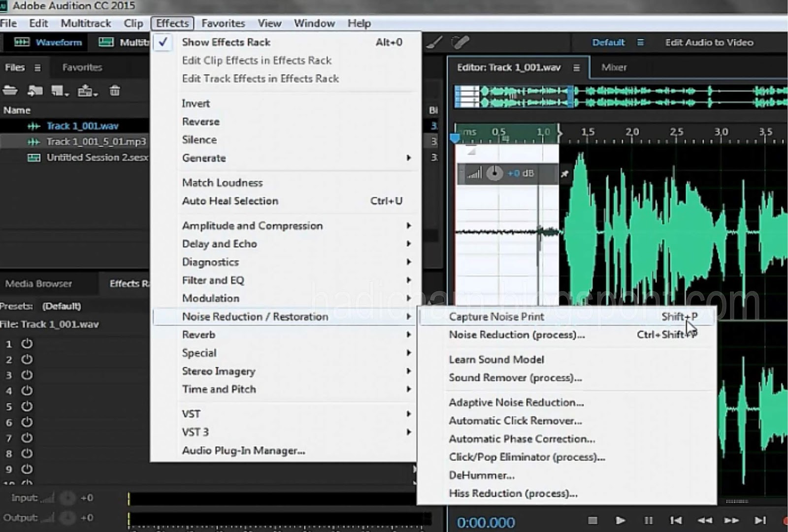Adjust the HUD volume knob

tap(494, 173)
